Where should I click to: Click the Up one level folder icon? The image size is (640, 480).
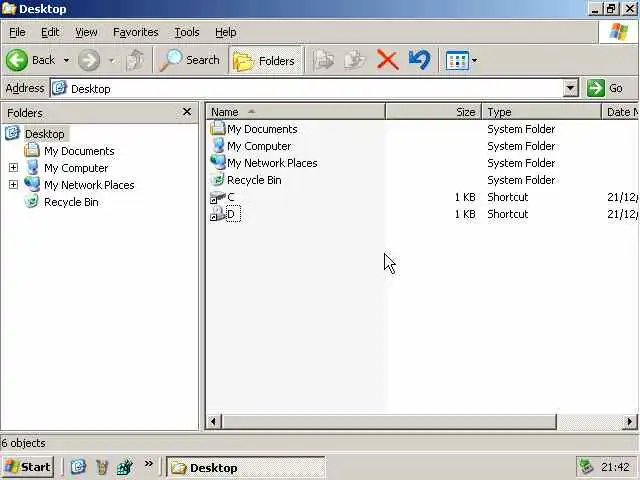(136, 60)
